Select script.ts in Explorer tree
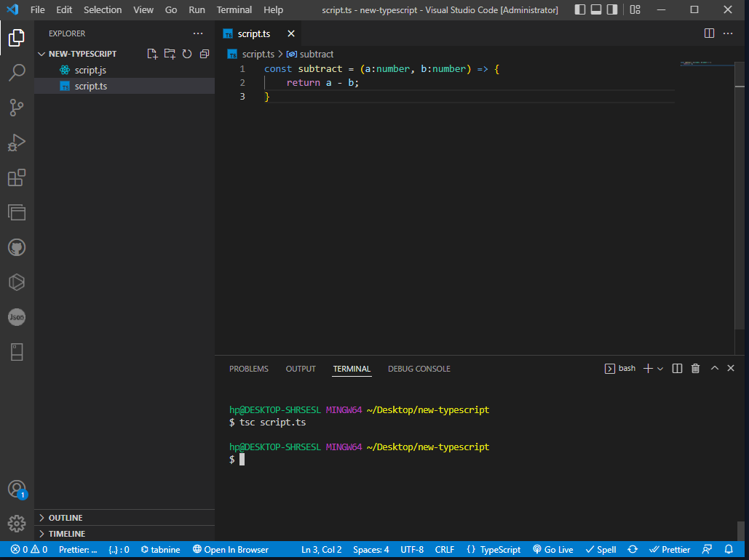 pos(124,86)
